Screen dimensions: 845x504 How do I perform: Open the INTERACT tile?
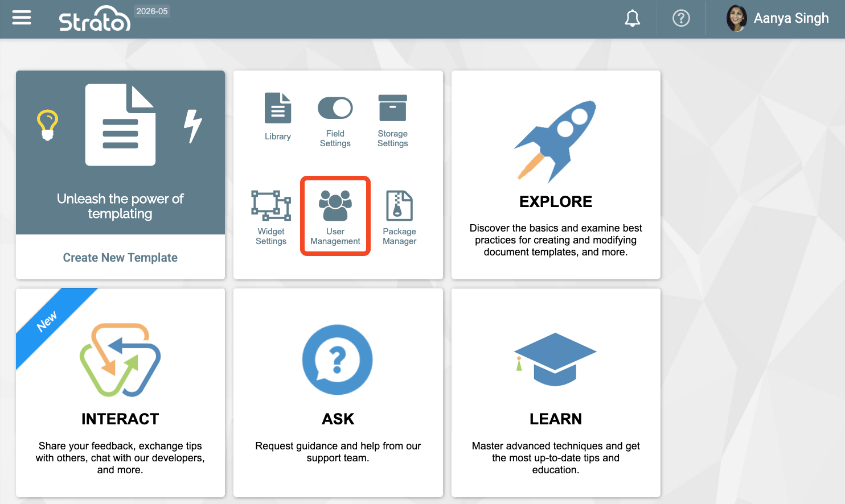tap(120, 393)
